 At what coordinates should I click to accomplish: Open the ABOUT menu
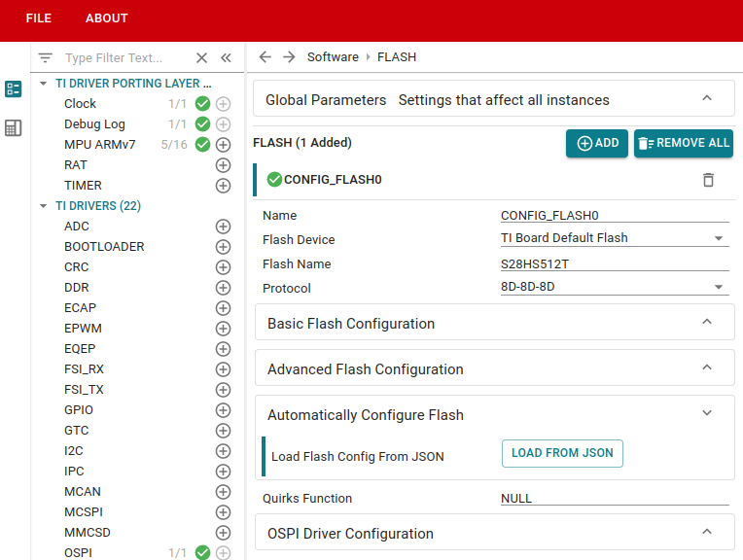coord(106,18)
